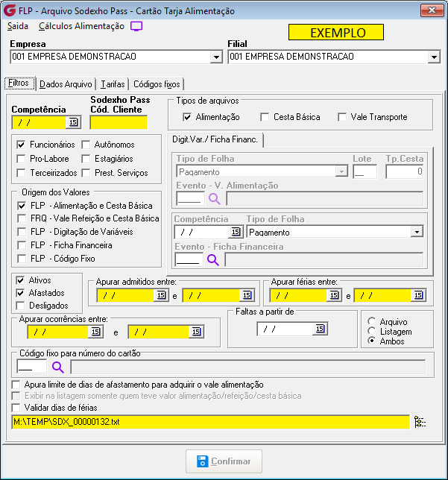Screen dimensions: 448x480
Task: Open the lower Tipo de Folha Pagamento dropdown
Action: (x=417, y=232)
